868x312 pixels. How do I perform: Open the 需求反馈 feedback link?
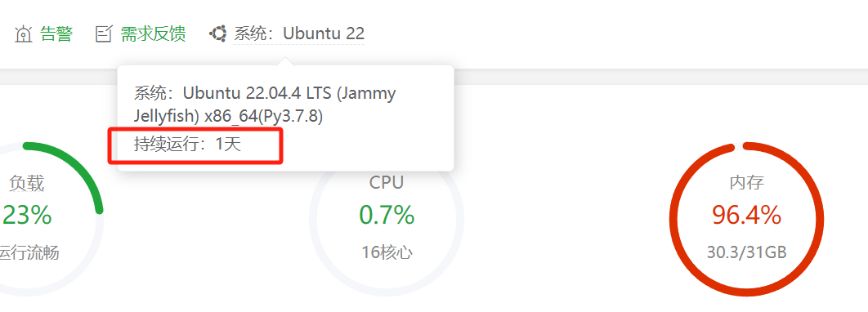point(154,33)
